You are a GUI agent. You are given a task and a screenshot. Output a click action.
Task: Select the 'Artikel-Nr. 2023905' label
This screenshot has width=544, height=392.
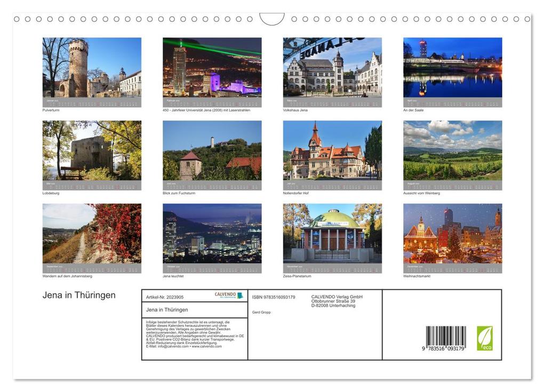tap(165, 297)
